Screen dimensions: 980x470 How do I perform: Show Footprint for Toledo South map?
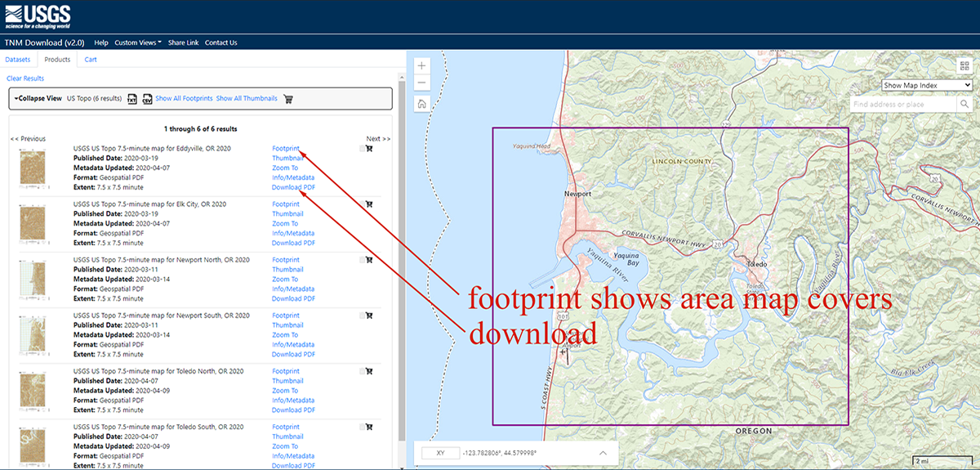tap(286, 427)
